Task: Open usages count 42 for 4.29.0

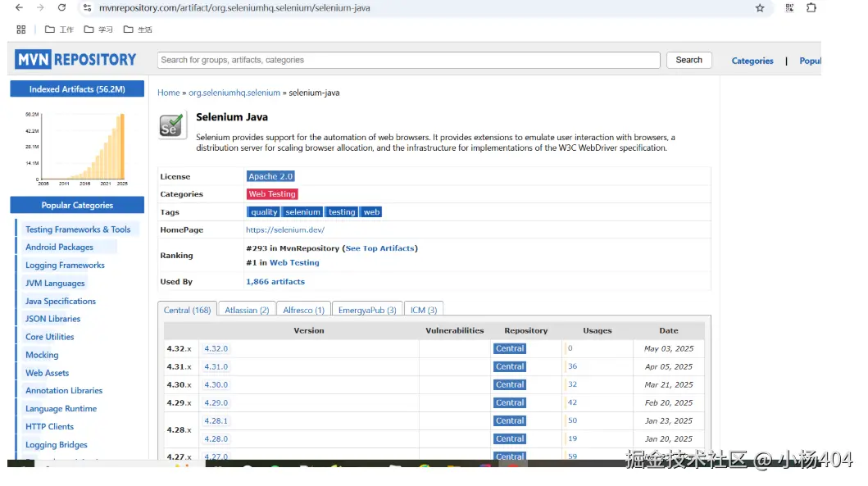Action: pos(572,402)
